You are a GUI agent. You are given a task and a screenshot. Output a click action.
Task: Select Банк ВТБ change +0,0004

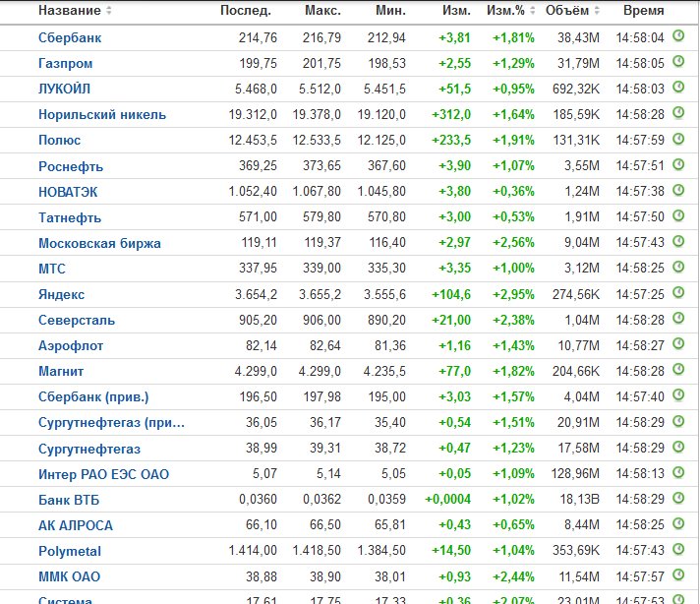point(447,500)
